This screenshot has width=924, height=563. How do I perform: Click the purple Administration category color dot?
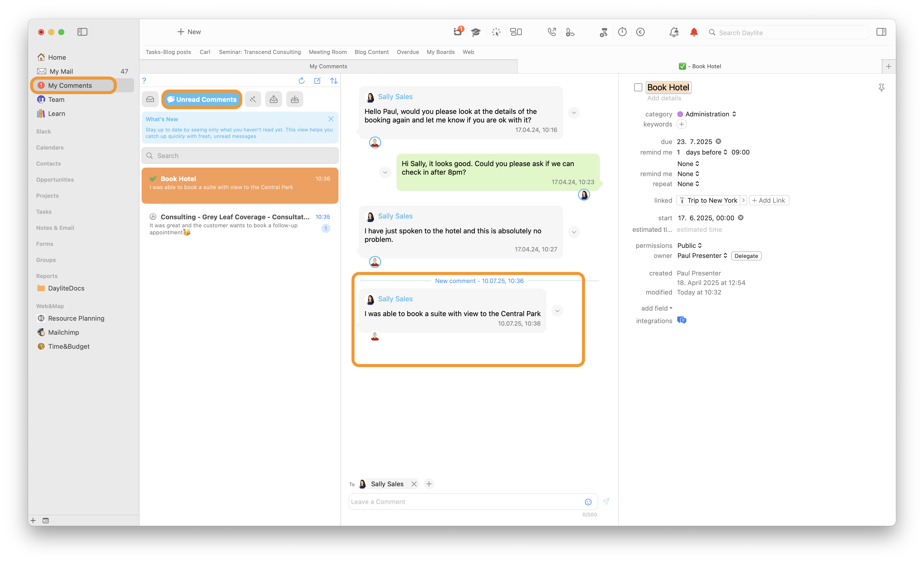tap(680, 114)
